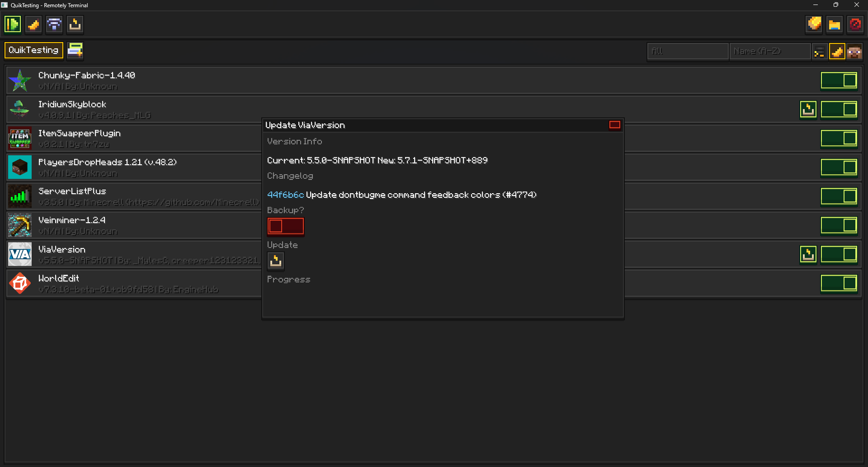Select the WorldEdit plugin name

pyautogui.click(x=59, y=279)
